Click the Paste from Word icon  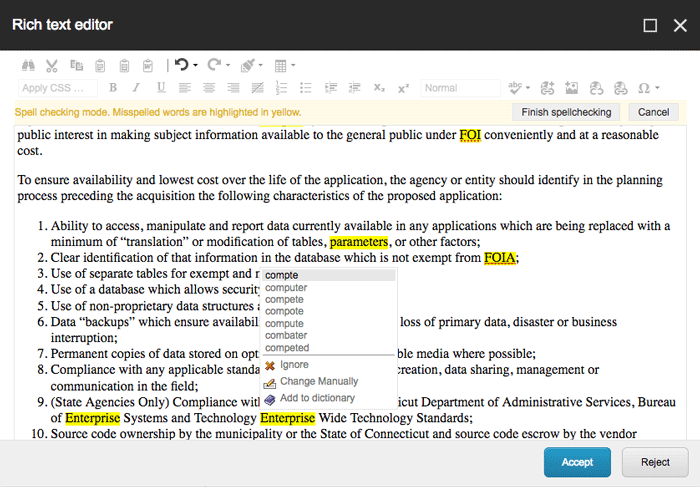[x=147, y=66]
